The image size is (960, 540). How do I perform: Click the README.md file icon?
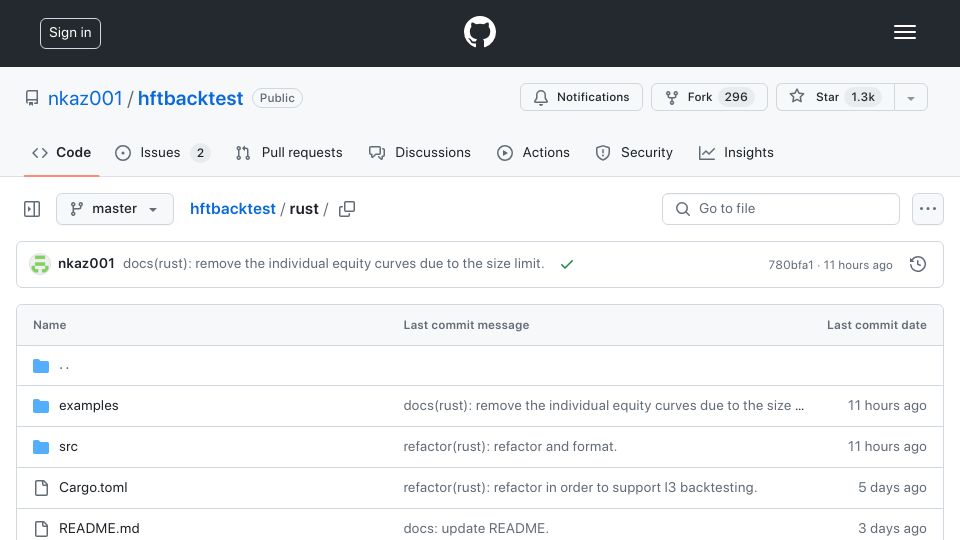point(41,528)
